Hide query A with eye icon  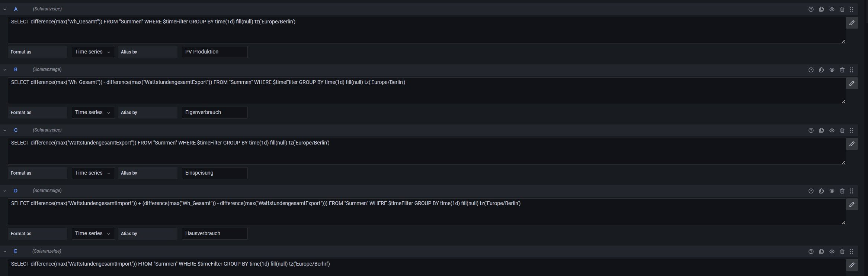tap(832, 9)
